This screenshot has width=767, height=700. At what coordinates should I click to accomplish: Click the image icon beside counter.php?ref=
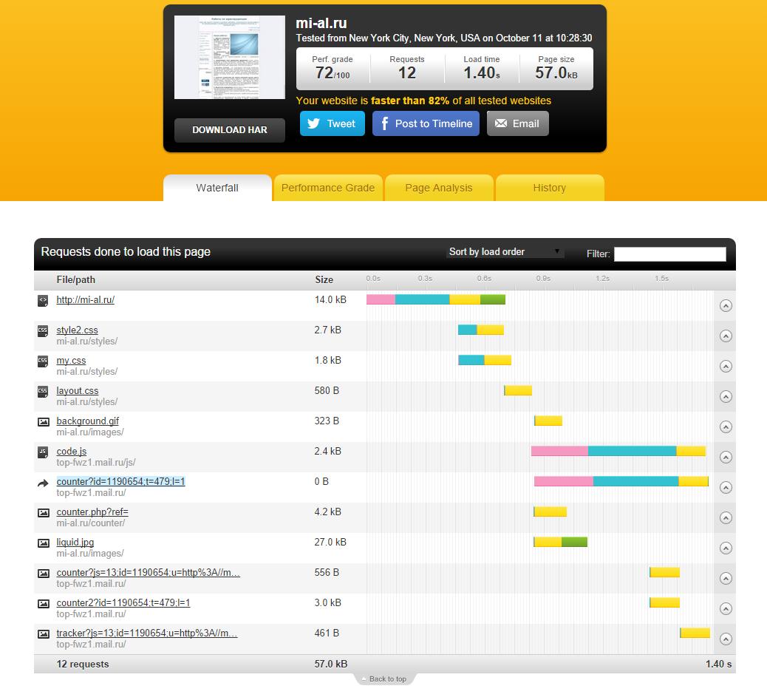[43, 513]
